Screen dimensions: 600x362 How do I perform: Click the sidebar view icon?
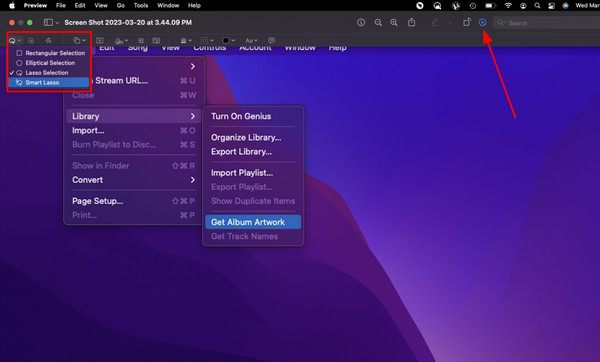pyautogui.click(x=48, y=23)
